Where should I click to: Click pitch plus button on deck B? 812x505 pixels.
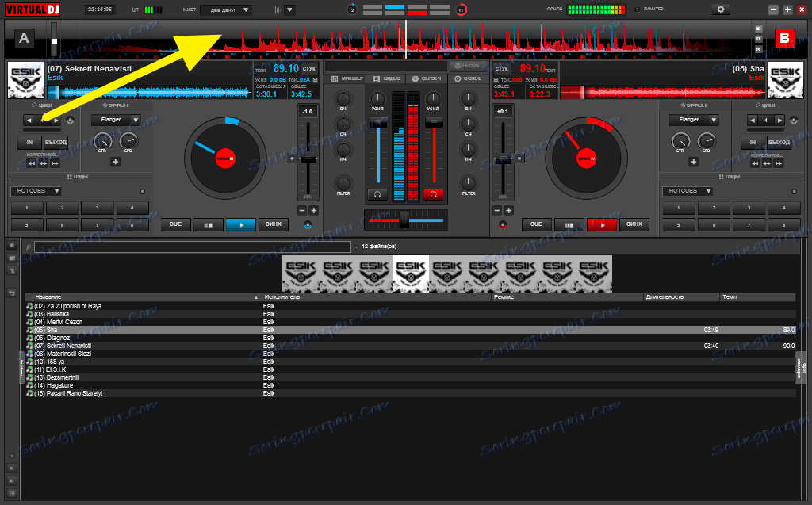[508, 210]
